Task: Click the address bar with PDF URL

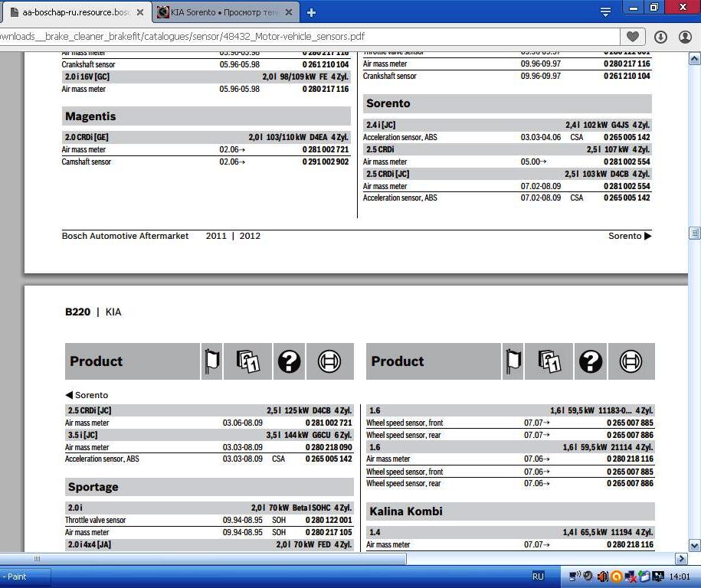Action: pyautogui.click(x=306, y=37)
